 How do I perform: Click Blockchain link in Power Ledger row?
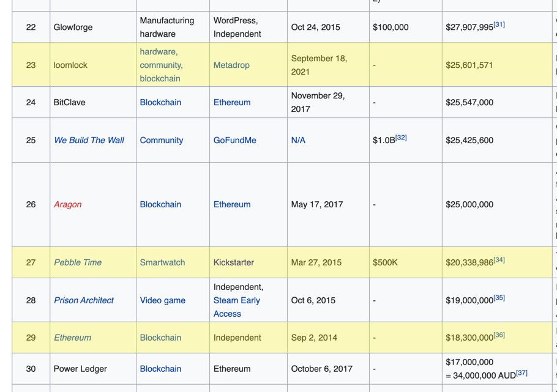click(x=160, y=369)
